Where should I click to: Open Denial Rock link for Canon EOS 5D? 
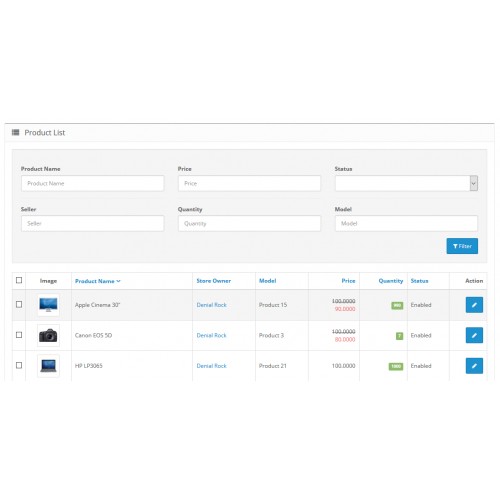[x=211, y=335]
